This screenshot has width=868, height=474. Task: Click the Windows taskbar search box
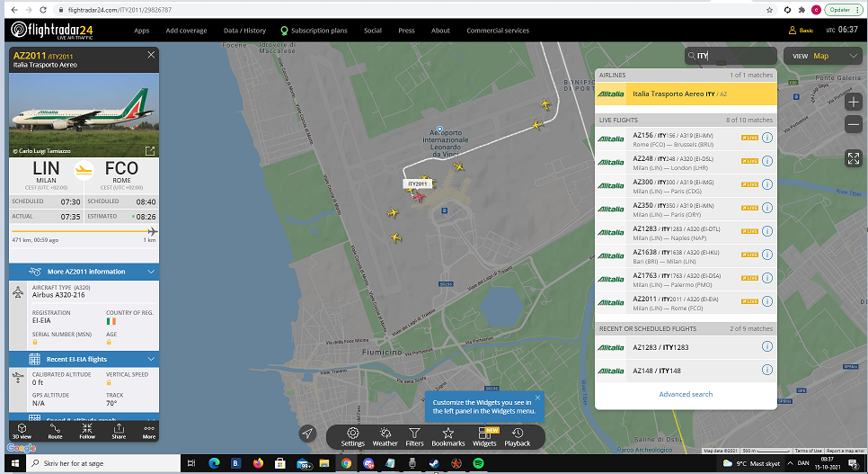(104, 463)
